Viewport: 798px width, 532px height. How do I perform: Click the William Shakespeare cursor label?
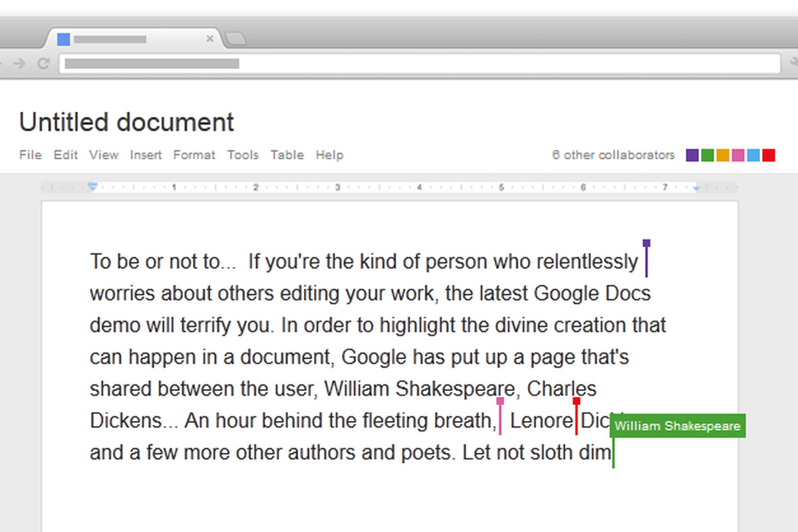(678, 426)
